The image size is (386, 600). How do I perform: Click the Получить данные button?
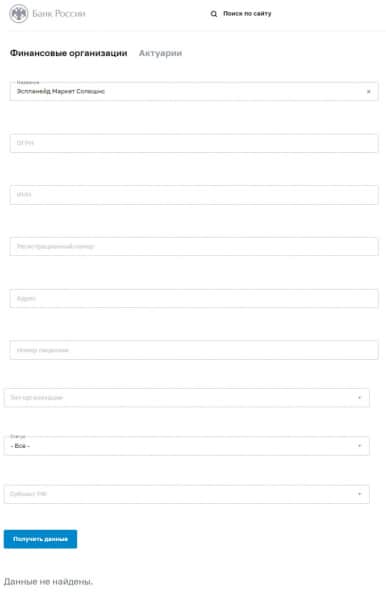[x=41, y=539]
